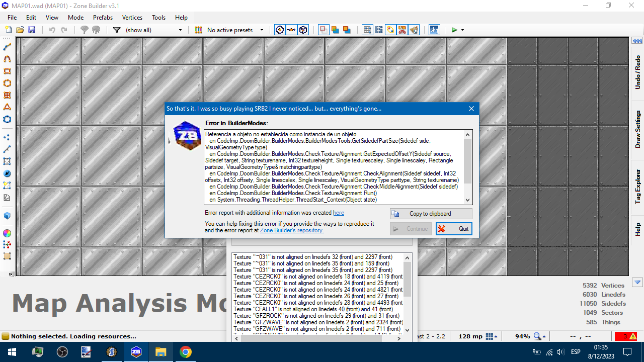Select the Draw Lines tool in sidebar
The height and width of the screenshot is (362, 644).
(7, 47)
